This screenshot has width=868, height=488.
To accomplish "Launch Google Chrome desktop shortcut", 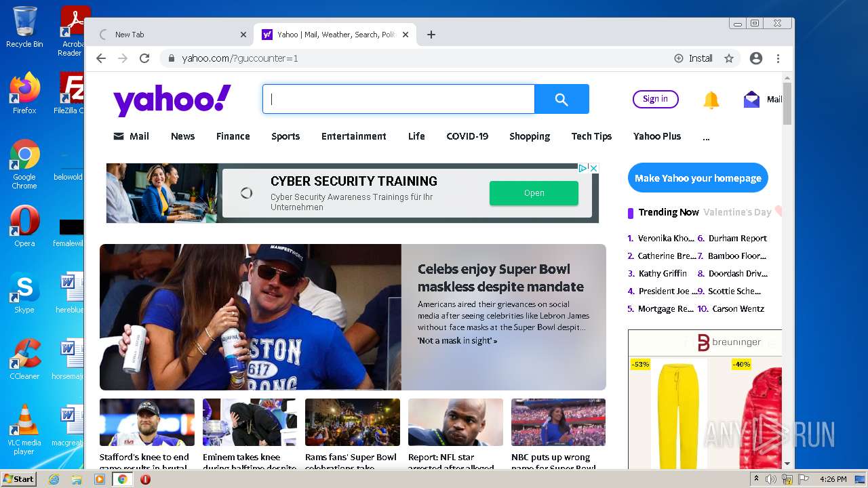I will (24, 164).
